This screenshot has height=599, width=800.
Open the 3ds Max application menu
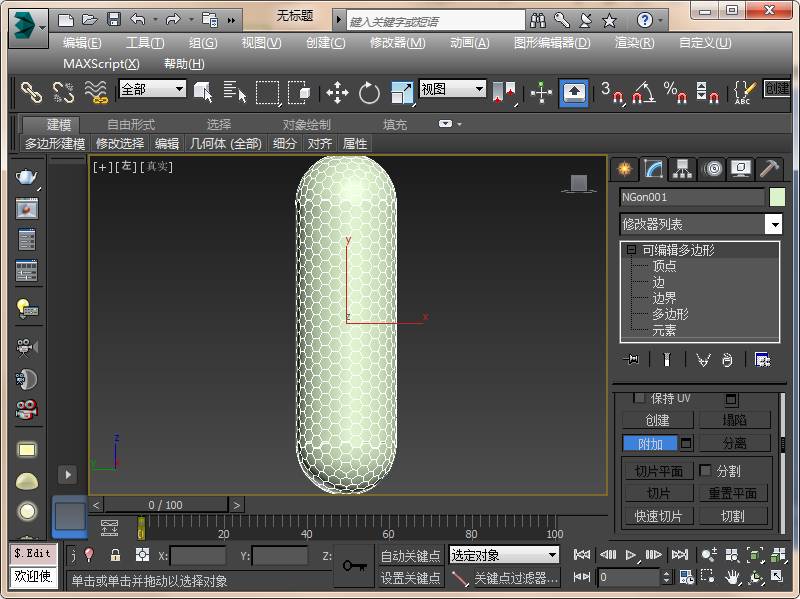28,27
